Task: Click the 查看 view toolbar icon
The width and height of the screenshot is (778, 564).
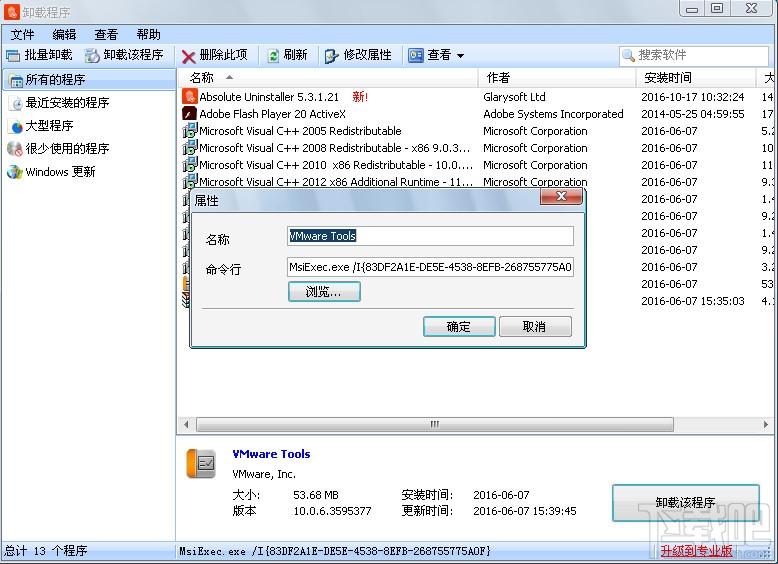Action: click(416, 55)
